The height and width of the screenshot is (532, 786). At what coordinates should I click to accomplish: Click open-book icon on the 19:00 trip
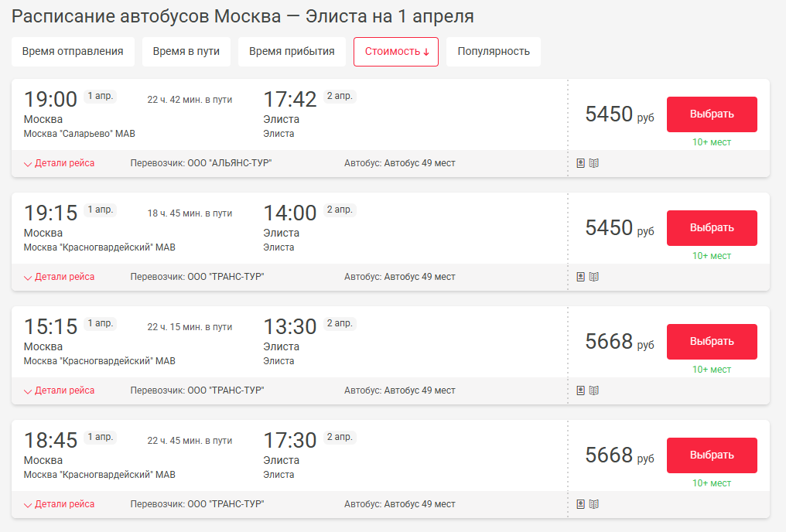tap(594, 163)
